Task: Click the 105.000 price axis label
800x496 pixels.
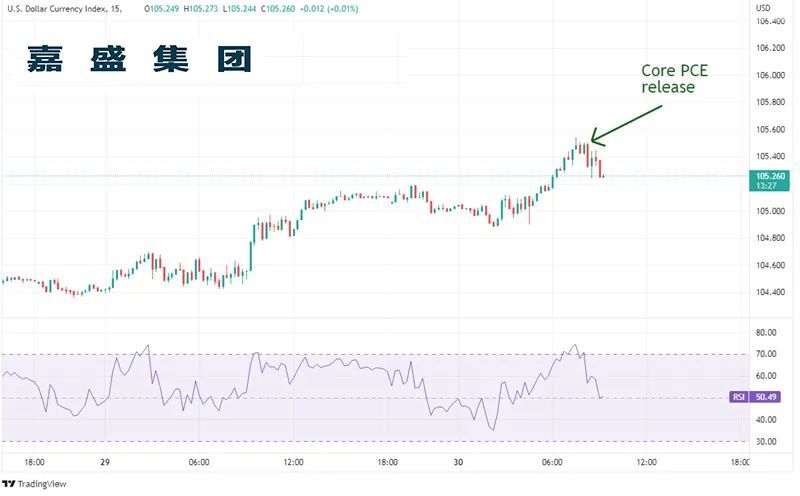Action: click(770, 211)
